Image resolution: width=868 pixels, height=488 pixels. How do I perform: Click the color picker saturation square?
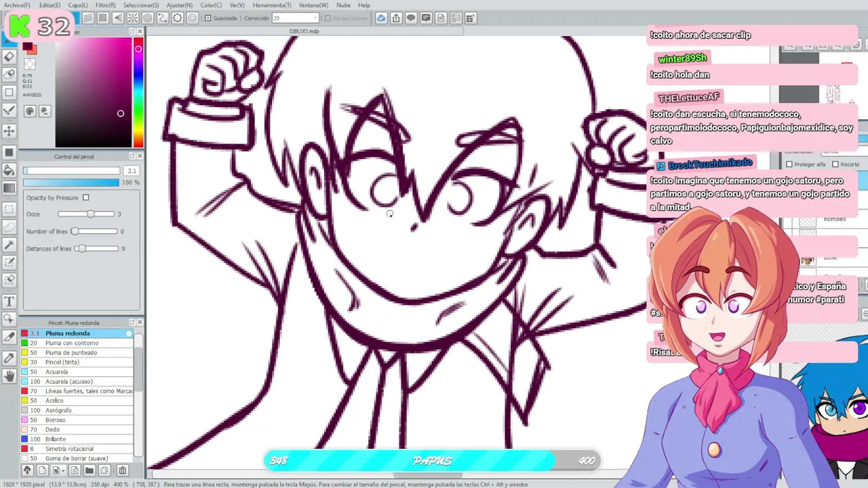[94, 93]
